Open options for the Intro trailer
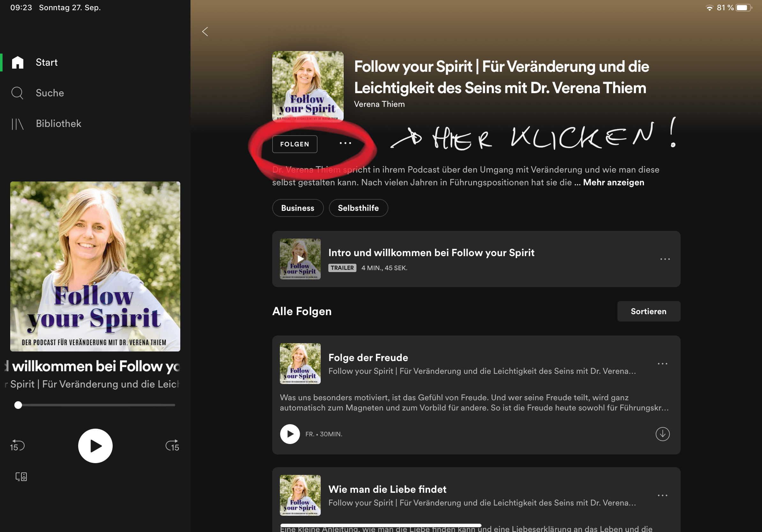 point(665,259)
